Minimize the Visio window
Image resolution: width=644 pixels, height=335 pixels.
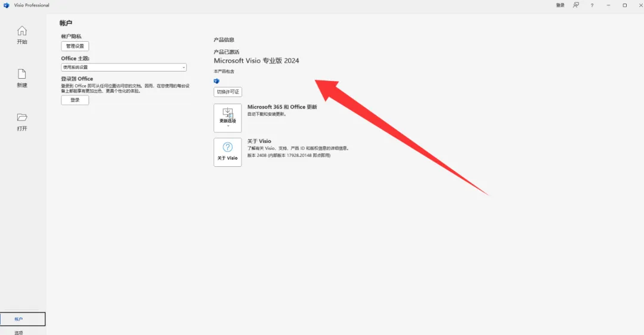pyautogui.click(x=608, y=5)
